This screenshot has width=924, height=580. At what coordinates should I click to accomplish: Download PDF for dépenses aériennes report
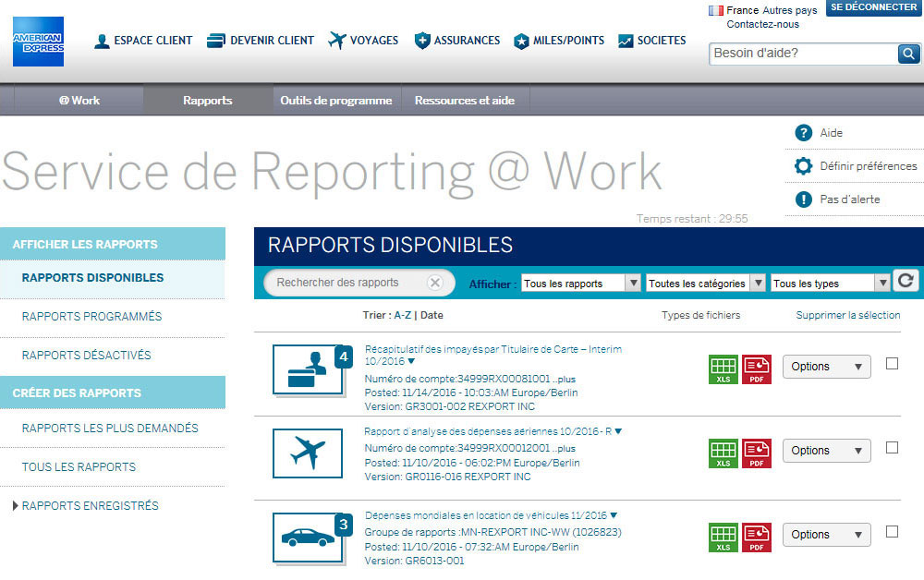(x=757, y=453)
